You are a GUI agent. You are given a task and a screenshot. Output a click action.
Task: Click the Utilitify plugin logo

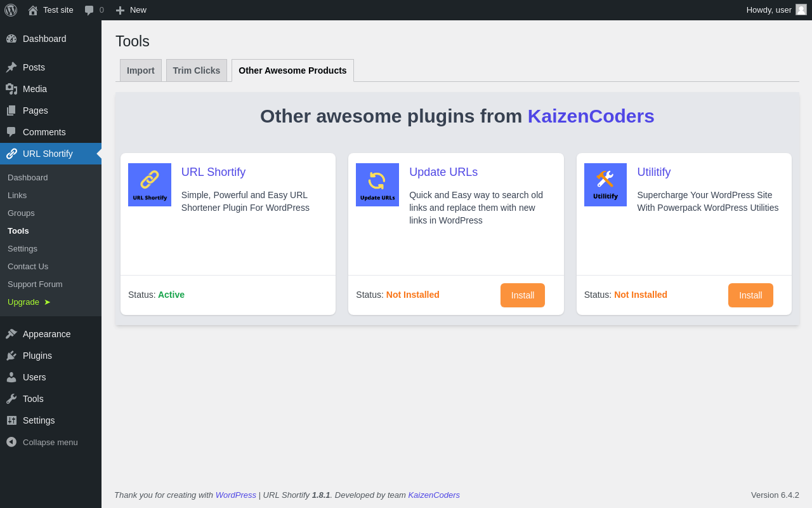pos(605,185)
